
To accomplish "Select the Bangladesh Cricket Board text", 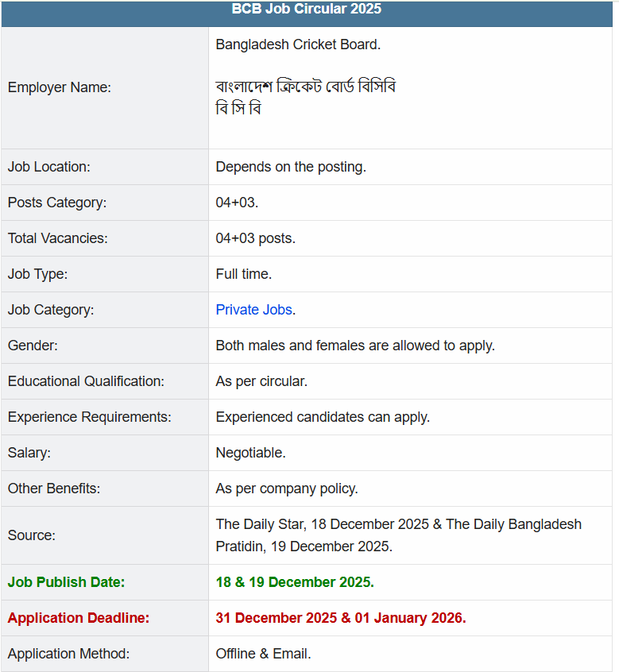I will click(x=298, y=44).
